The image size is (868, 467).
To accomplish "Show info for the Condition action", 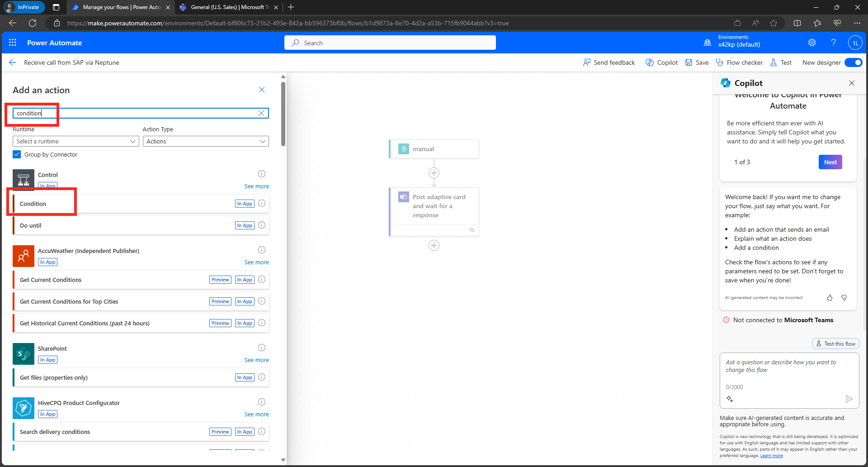I will coord(262,203).
